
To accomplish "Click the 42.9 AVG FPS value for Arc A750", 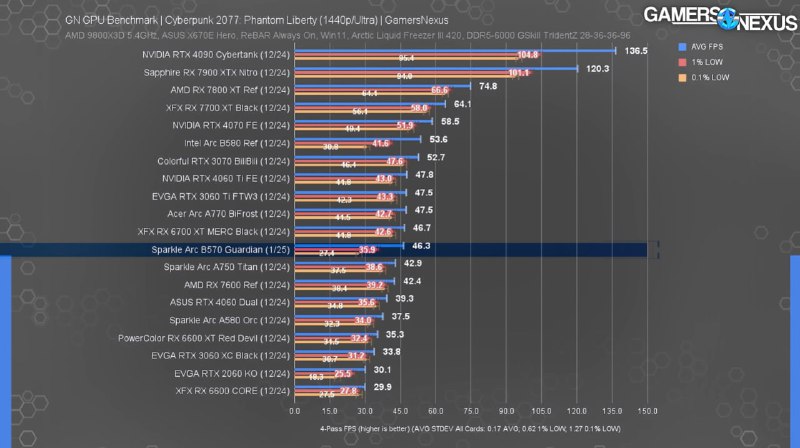I will click(413, 263).
